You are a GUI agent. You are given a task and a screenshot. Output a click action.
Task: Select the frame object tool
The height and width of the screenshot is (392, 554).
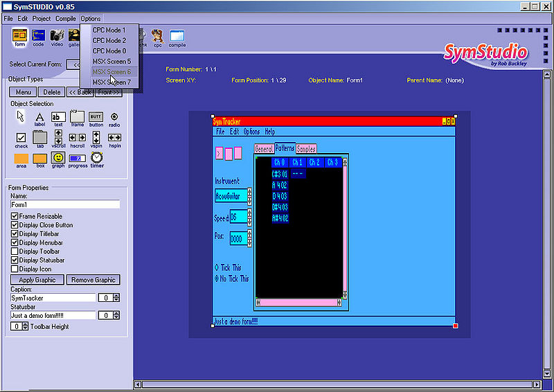[x=77, y=117]
